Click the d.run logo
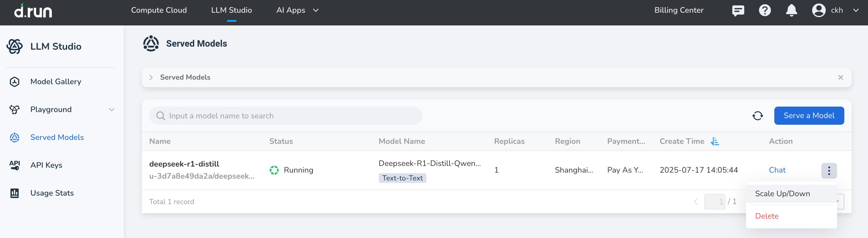868x238 pixels. 33,11
